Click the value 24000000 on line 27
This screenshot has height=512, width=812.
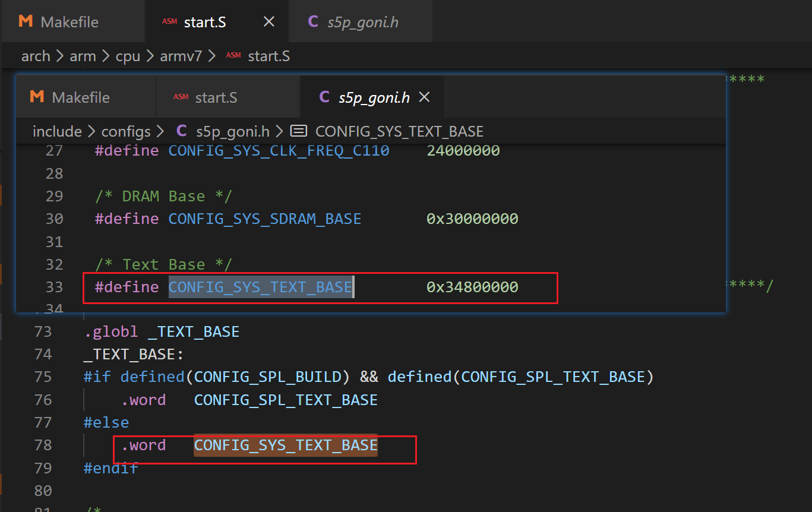point(463,151)
